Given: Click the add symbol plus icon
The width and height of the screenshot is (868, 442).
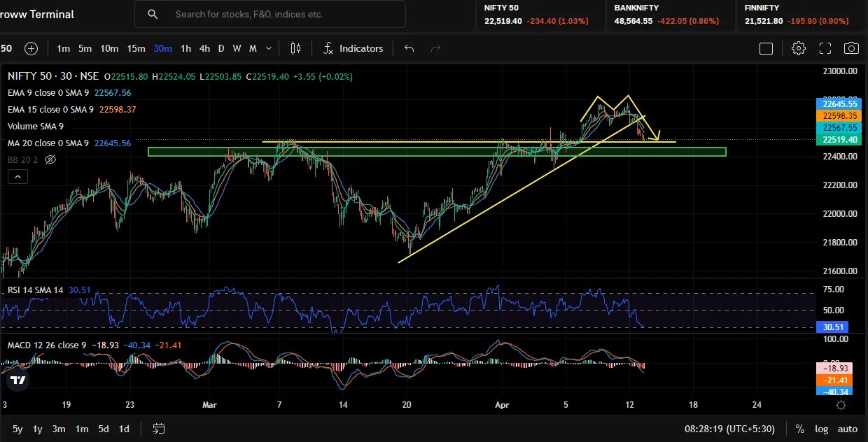Looking at the screenshot, I should [31, 48].
